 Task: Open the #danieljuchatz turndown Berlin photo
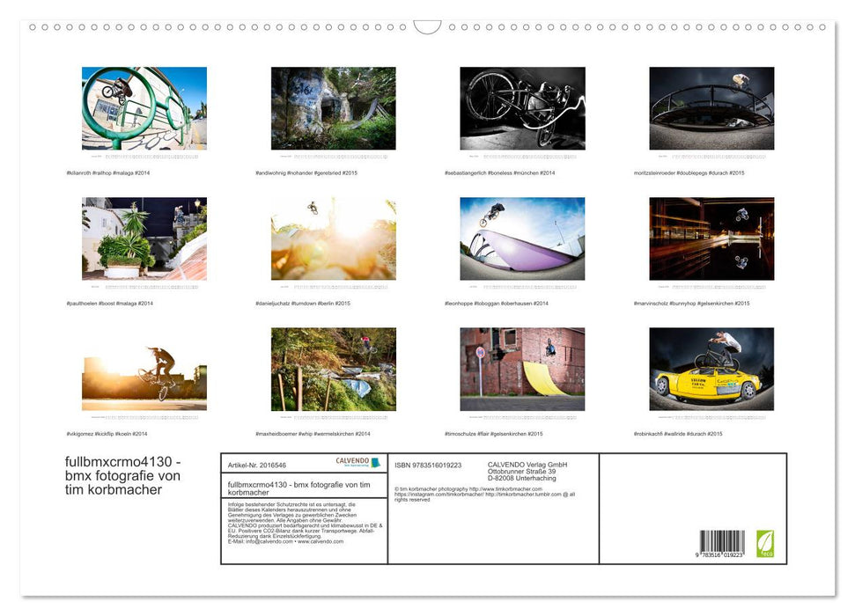tap(333, 238)
